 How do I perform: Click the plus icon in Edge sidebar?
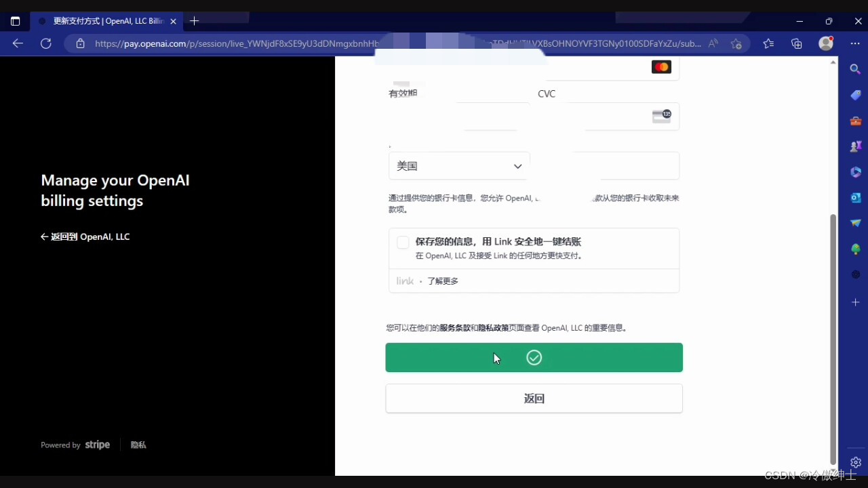pyautogui.click(x=855, y=302)
